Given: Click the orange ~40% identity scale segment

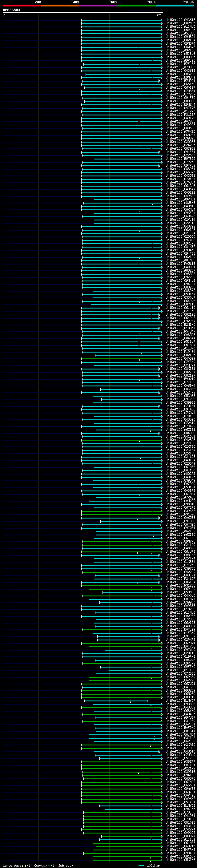Looking at the screenshot, I should 60,6.
